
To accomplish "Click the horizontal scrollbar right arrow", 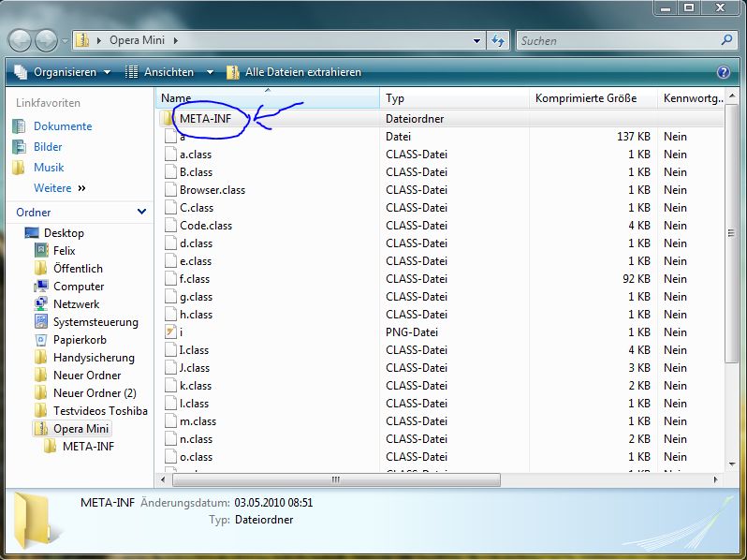I will [x=715, y=479].
